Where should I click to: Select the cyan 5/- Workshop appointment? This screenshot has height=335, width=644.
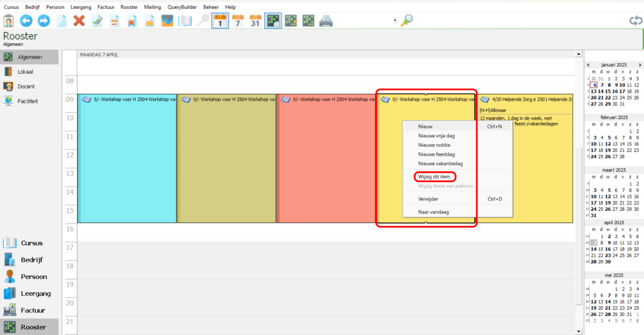click(127, 158)
